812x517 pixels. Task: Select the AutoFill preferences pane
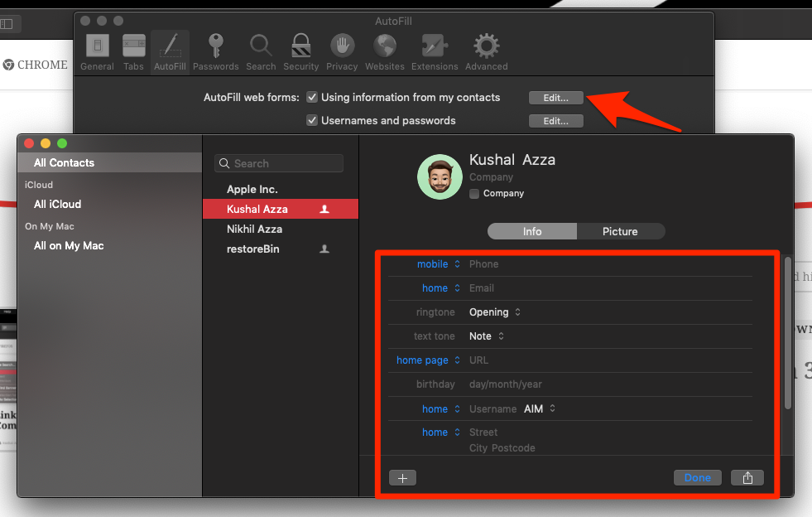[170, 52]
